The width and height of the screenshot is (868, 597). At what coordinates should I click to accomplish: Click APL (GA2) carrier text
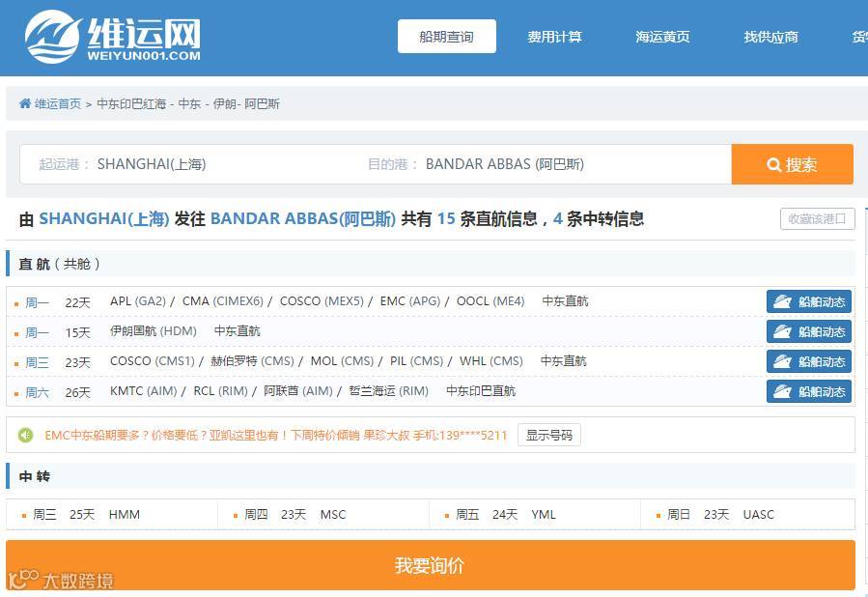point(138,301)
